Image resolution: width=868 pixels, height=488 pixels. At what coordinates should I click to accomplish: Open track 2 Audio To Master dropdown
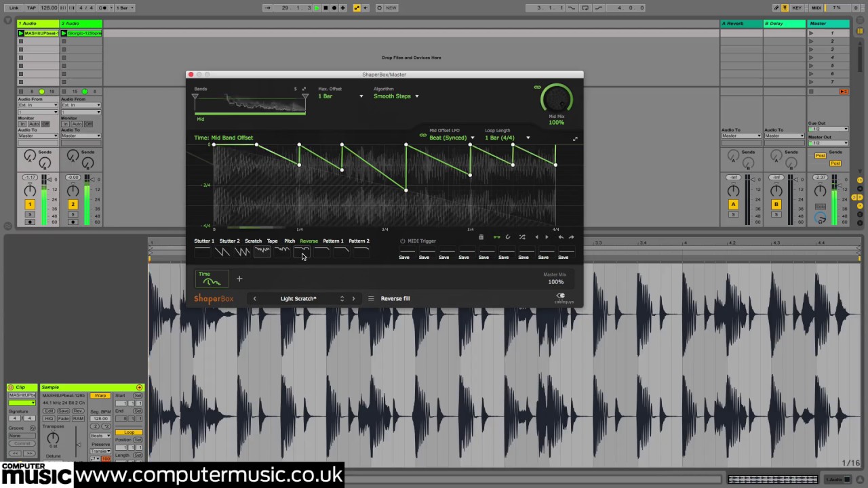click(x=81, y=136)
